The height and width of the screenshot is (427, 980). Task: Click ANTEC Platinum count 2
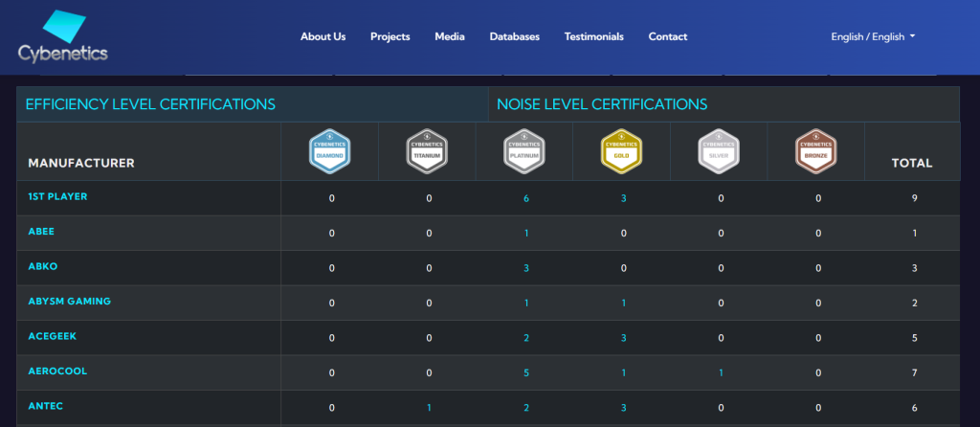526,409
